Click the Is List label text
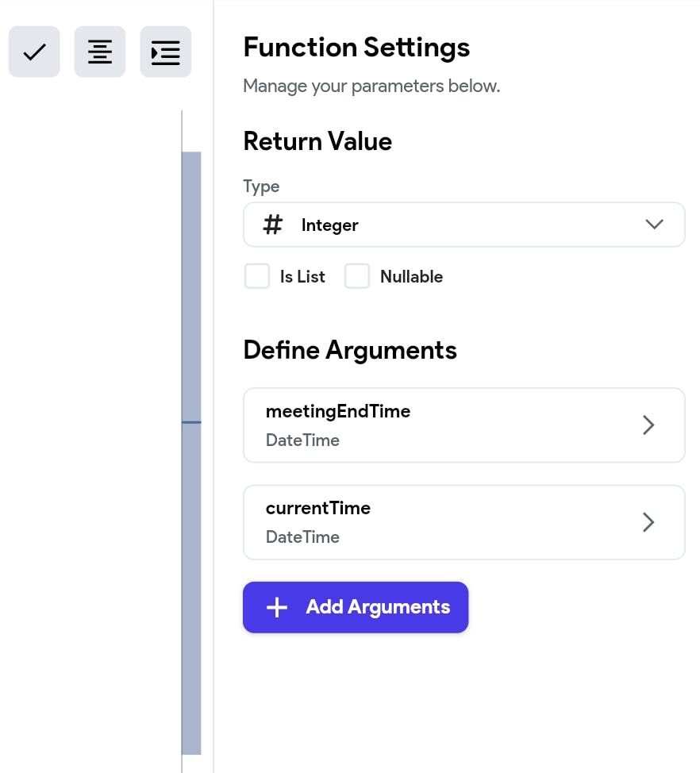The height and width of the screenshot is (773, 700). point(302,276)
